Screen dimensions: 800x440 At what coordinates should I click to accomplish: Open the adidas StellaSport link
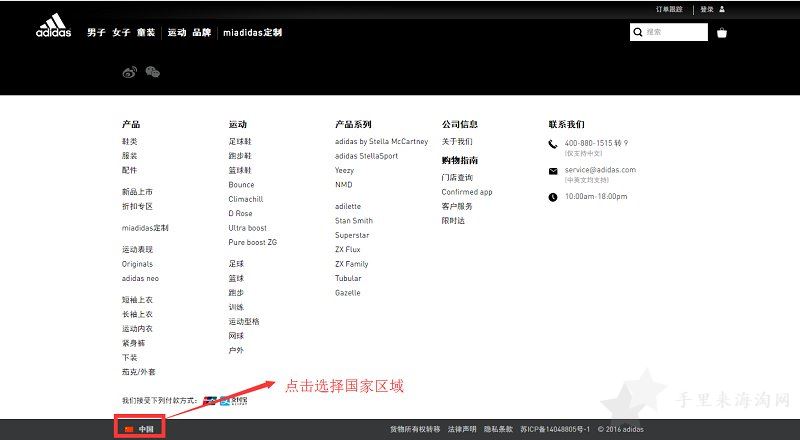coord(366,156)
